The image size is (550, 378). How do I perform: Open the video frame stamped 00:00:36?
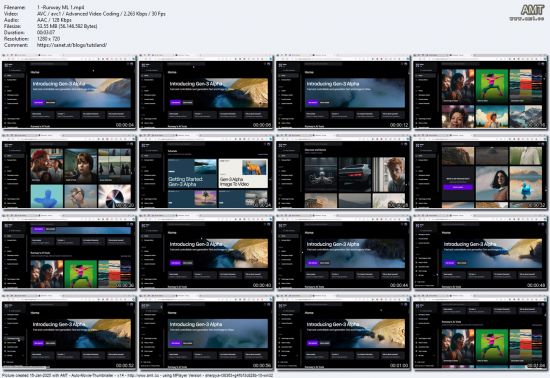69,252
